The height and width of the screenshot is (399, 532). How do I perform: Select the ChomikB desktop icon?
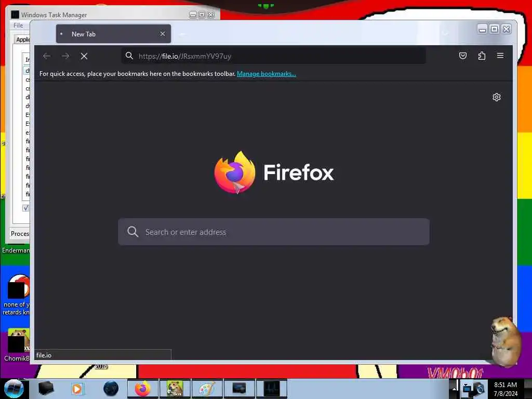pyautogui.click(x=16, y=345)
